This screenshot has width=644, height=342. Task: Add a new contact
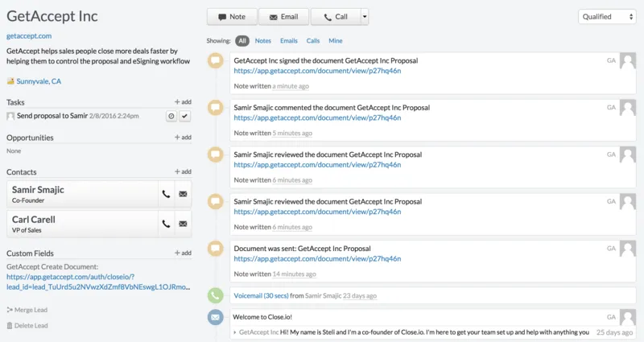point(183,171)
